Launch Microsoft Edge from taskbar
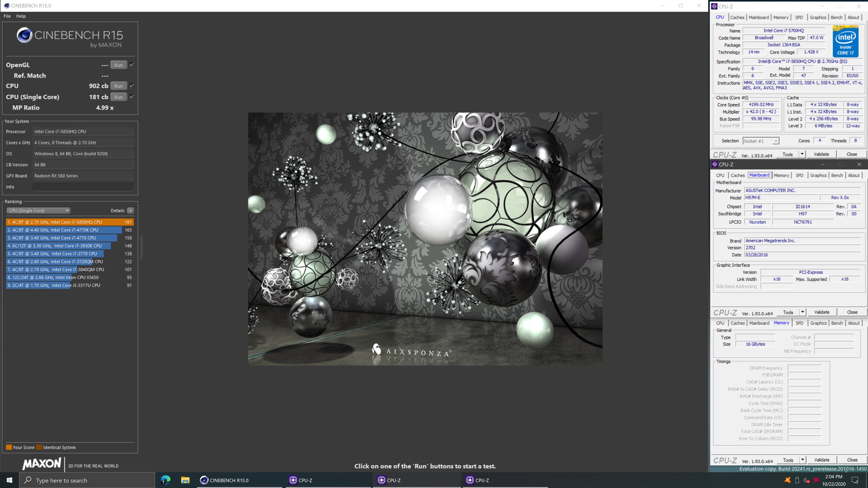Image resolution: width=868 pixels, height=488 pixels. coord(165,480)
